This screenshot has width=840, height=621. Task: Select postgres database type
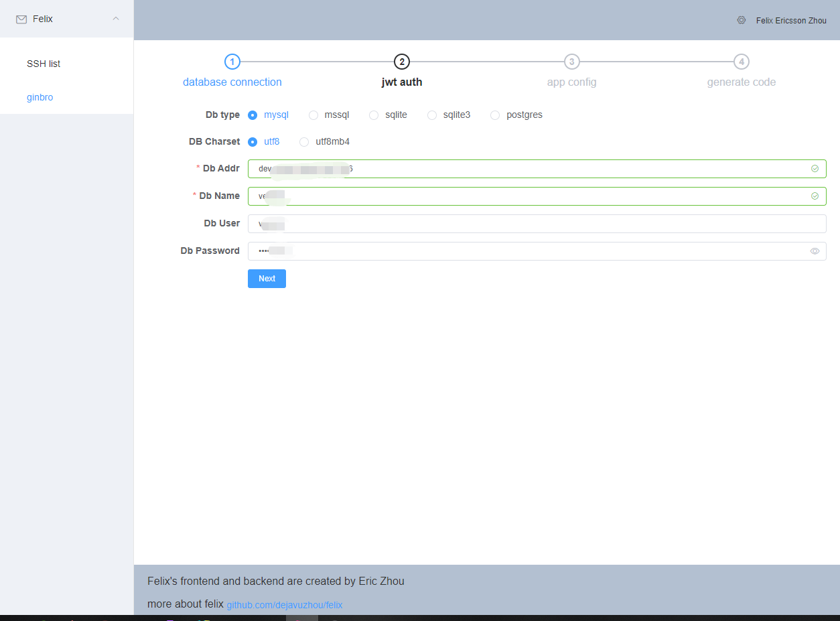495,115
